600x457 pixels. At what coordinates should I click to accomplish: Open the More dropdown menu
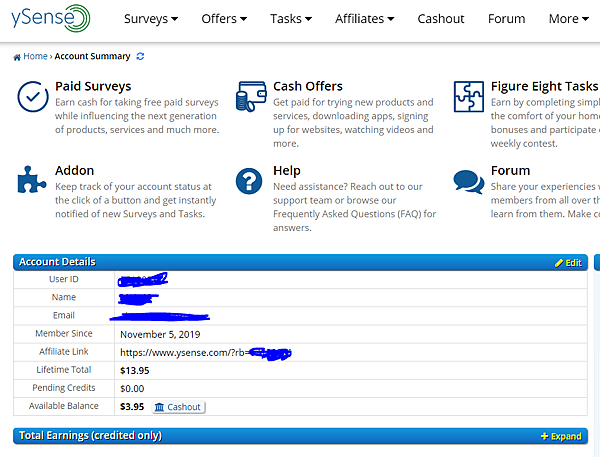569,19
